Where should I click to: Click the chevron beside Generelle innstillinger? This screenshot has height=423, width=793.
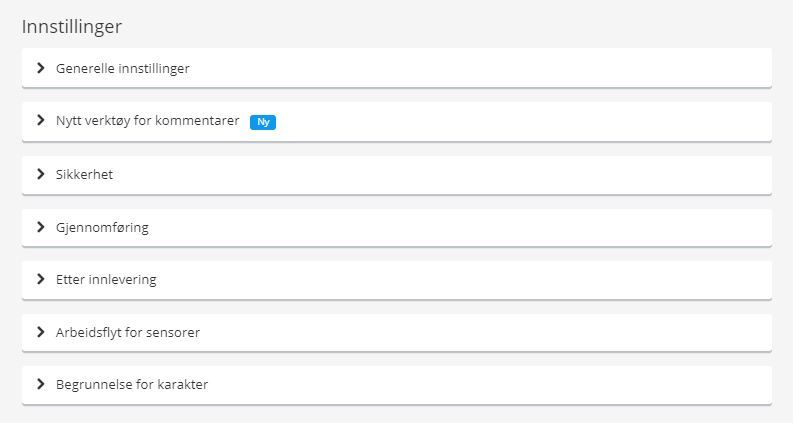click(x=41, y=68)
